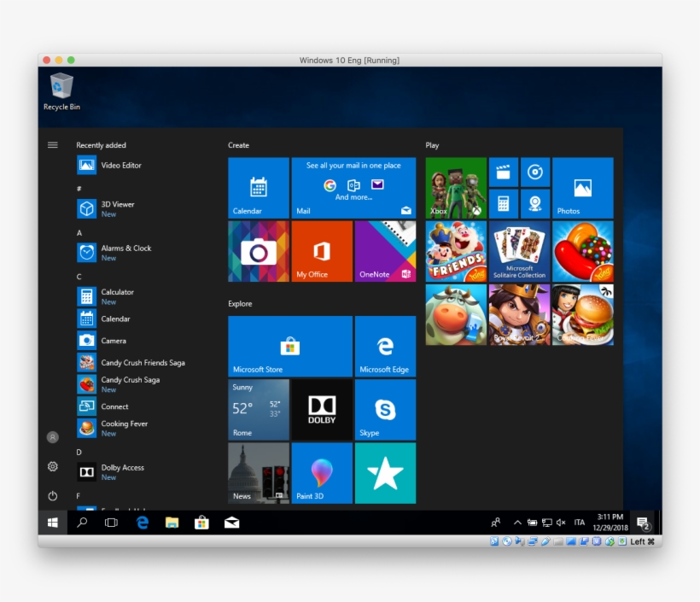Open the Start menu with the Windows logo
Screen dimensions: 700x602
[53, 522]
